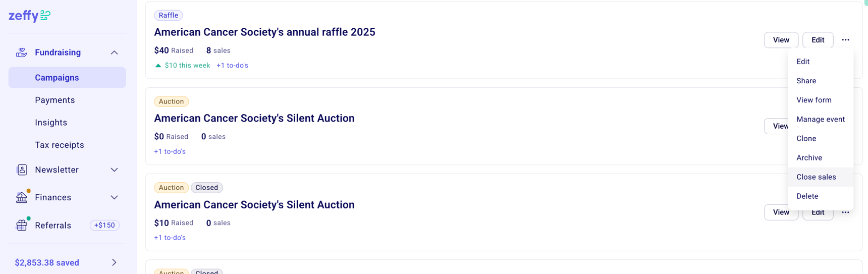Select Close sales from context menu
Viewport: 868px width, 274px height.
tap(816, 177)
